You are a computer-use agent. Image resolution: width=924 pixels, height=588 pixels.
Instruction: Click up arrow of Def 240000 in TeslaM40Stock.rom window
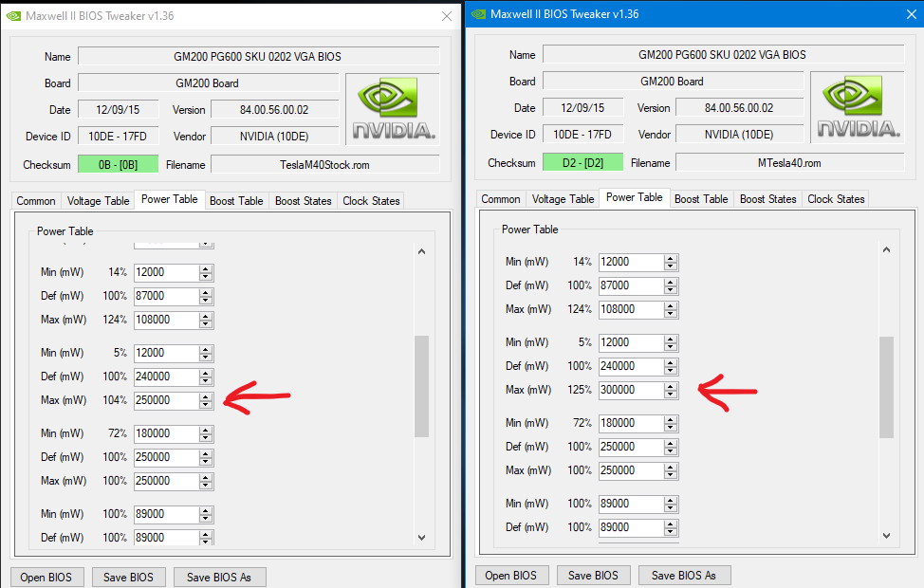coord(206,373)
